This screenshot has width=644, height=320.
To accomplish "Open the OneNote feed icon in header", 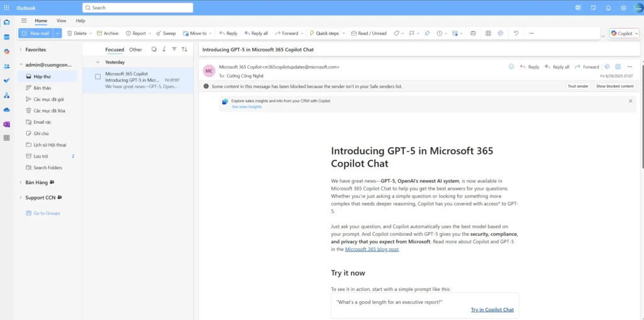I will [x=579, y=8].
